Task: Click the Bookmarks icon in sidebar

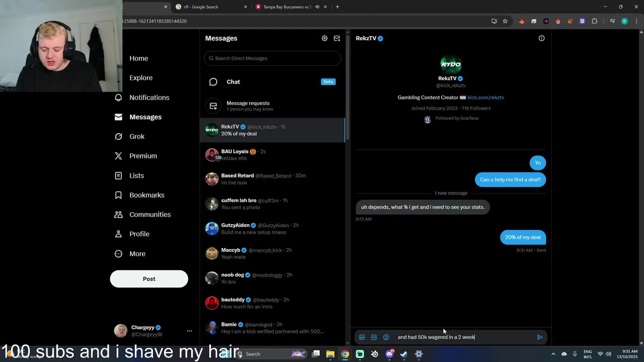Action: coord(118,195)
